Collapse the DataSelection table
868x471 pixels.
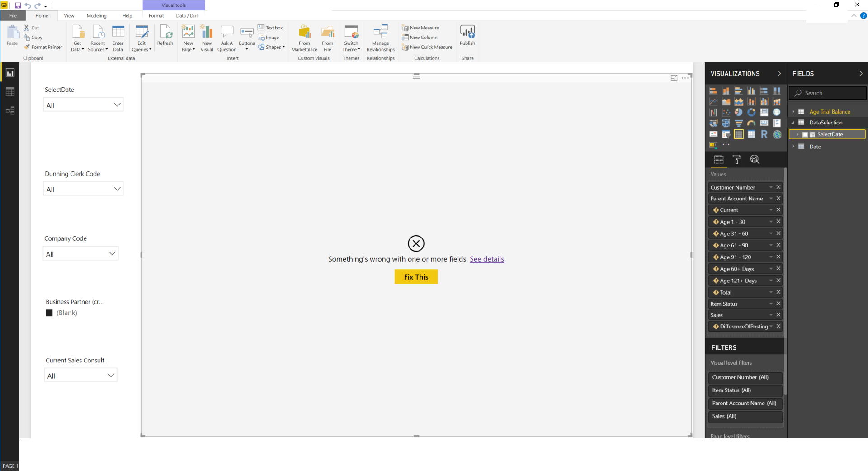pos(793,123)
